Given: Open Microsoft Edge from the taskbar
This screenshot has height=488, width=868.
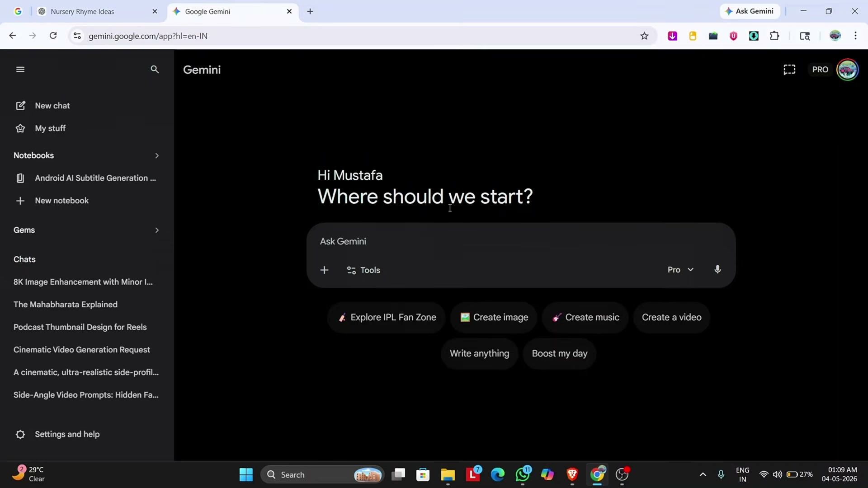Looking at the screenshot, I should [x=497, y=474].
